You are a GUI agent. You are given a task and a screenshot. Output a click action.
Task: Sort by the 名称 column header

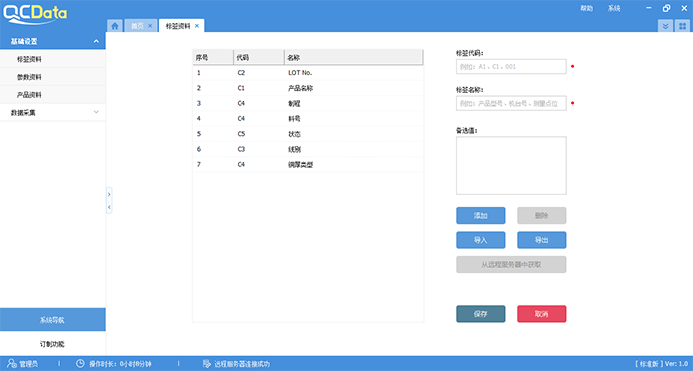click(354, 57)
